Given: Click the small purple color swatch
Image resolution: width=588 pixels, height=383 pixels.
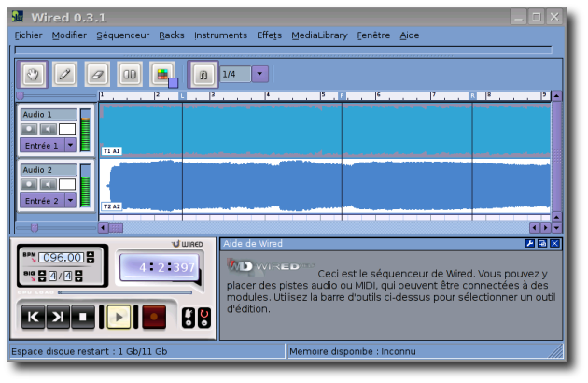Looking at the screenshot, I should click(x=173, y=82).
